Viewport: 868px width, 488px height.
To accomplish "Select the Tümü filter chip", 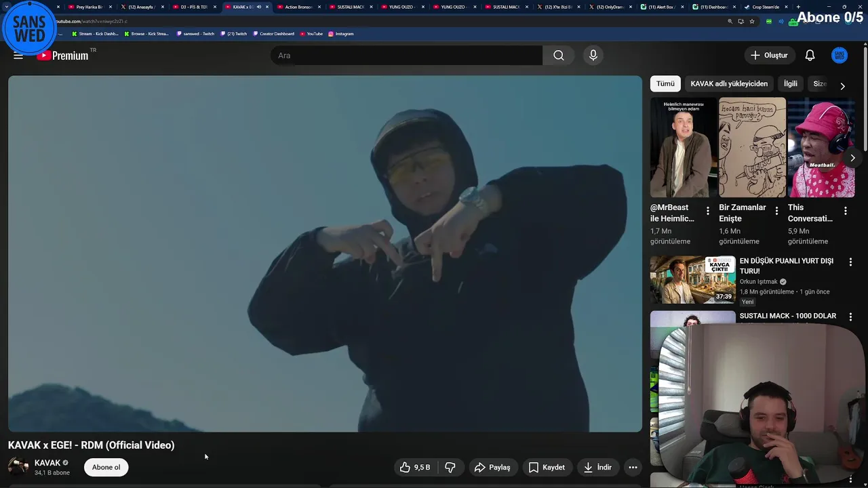I will [665, 83].
